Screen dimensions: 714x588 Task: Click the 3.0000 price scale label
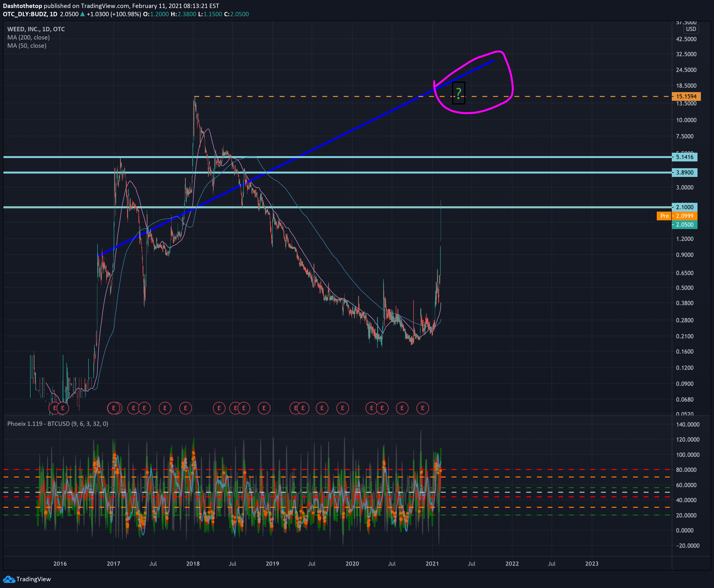(685, 187)
